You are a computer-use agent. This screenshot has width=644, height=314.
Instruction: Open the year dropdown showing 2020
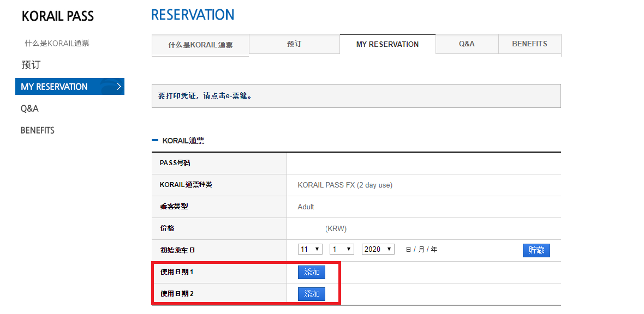(378, 249)
